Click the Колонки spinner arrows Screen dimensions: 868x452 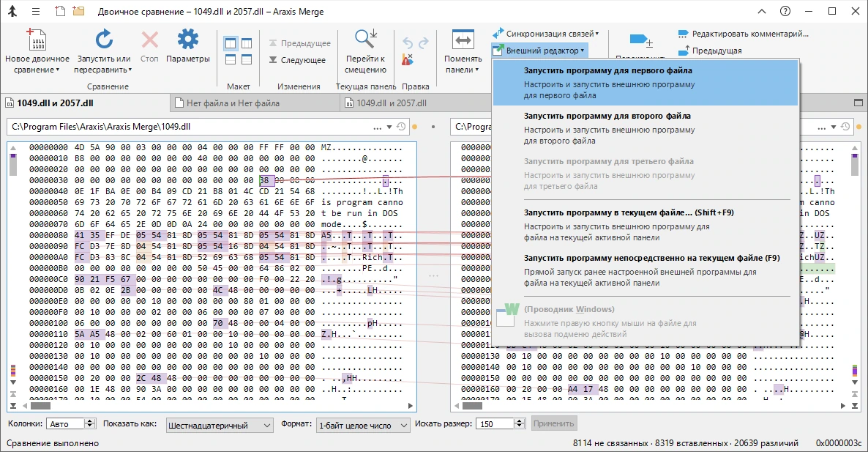click(90, 423)
